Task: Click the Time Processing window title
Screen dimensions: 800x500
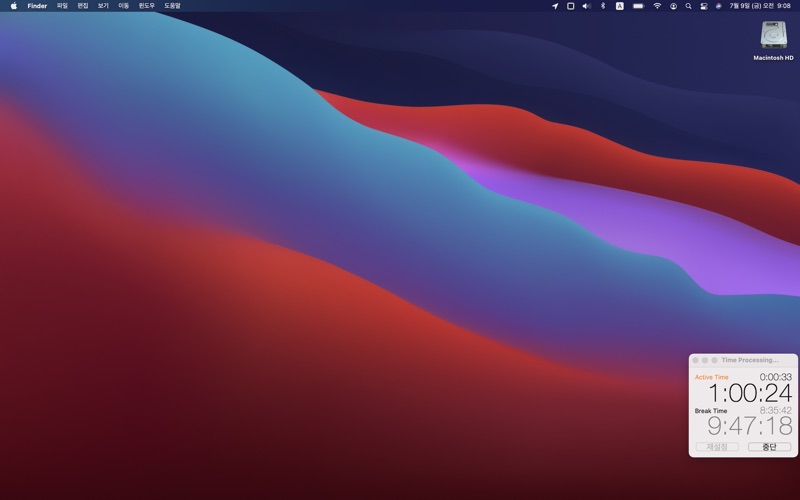Action: (x=749, y=360)
